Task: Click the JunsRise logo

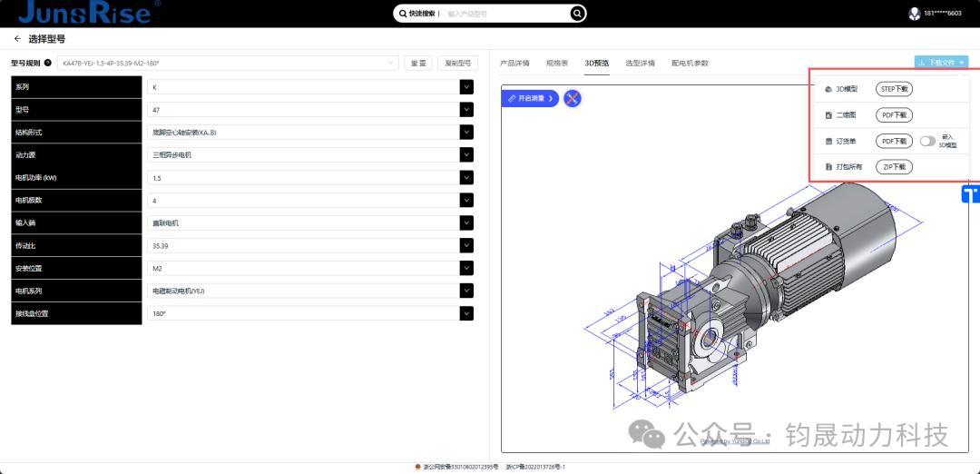Action: (x=88, y=13)
